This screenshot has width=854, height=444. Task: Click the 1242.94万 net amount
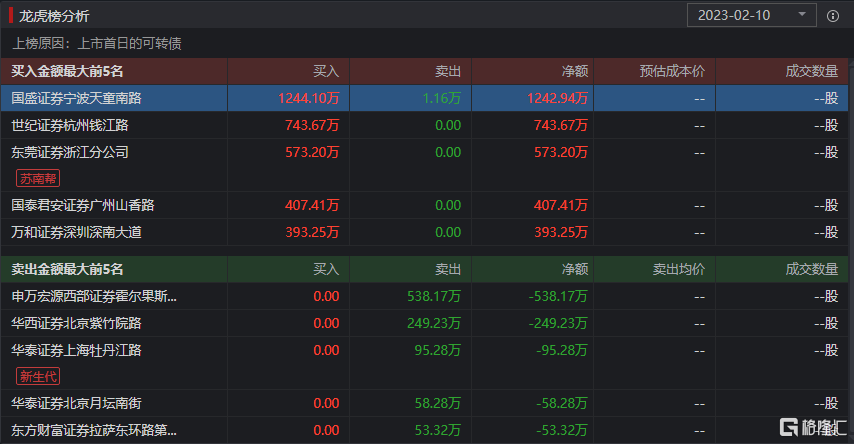point(557,98)
